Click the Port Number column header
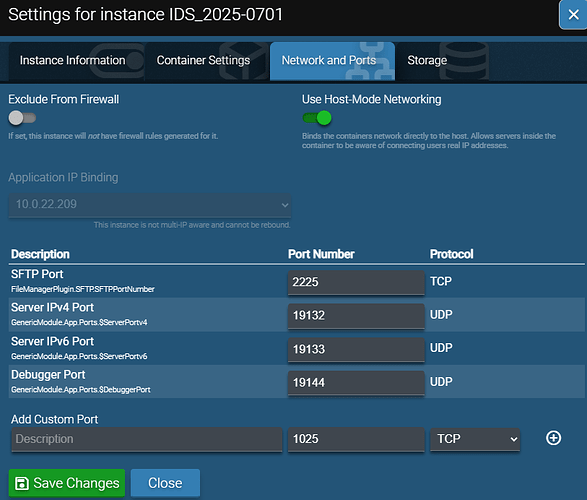This screenshot has width=587, height=500. (x=321, y=254)
